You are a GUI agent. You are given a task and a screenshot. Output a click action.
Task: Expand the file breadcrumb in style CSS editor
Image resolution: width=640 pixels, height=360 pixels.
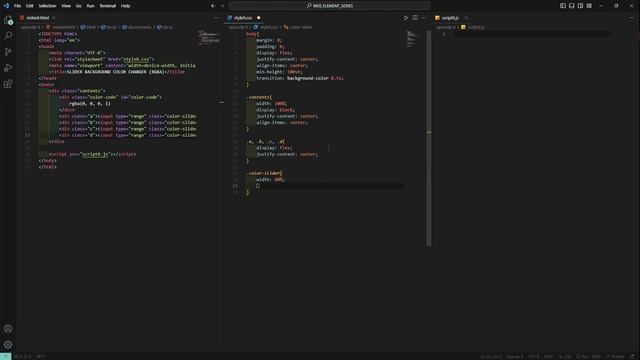pos(266,27)
